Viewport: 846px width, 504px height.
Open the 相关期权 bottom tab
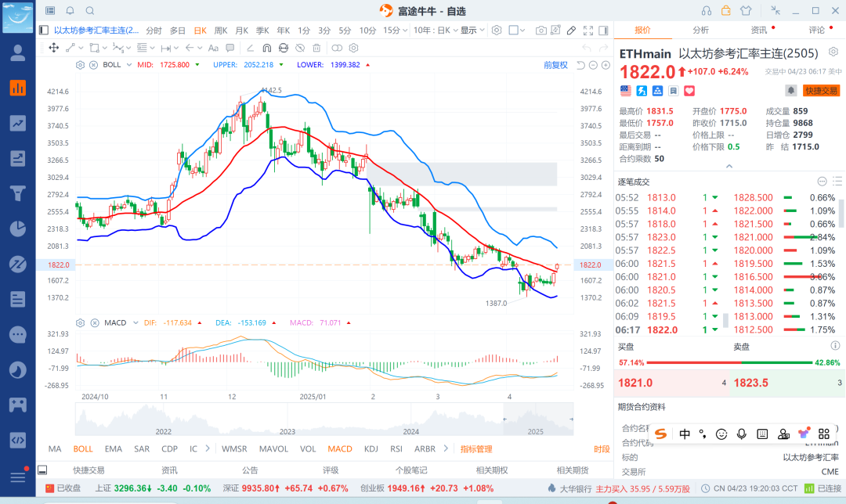click(491, 470)
